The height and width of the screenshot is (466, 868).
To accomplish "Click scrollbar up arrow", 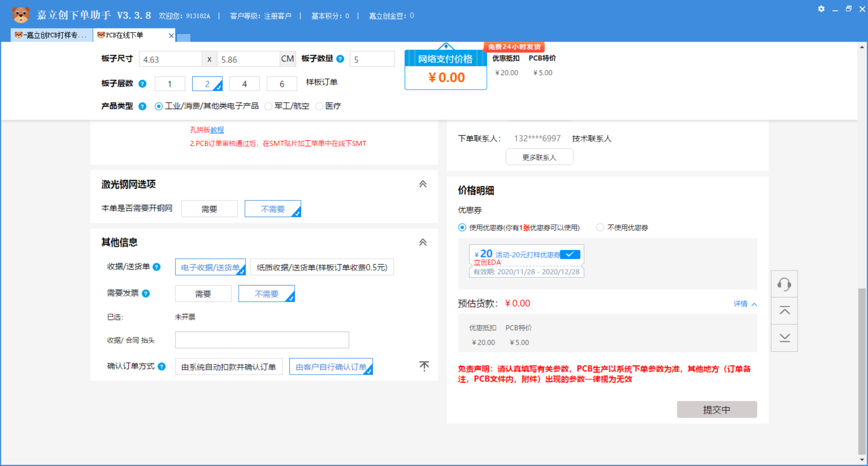I will (x=862, y=47).
